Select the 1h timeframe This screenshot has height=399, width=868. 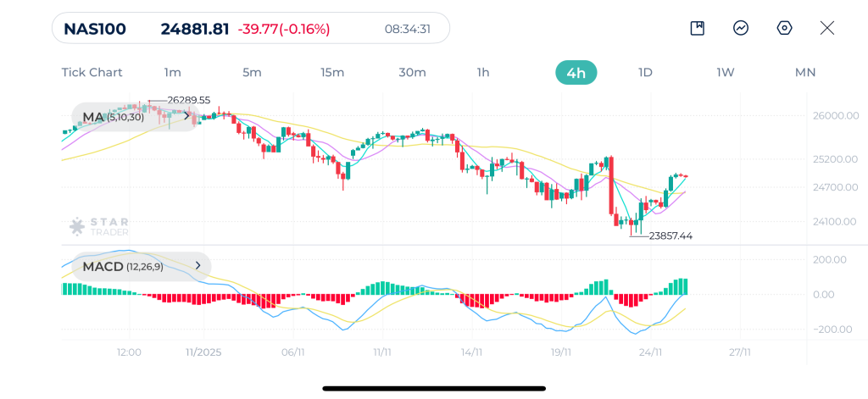pos(482,72)
